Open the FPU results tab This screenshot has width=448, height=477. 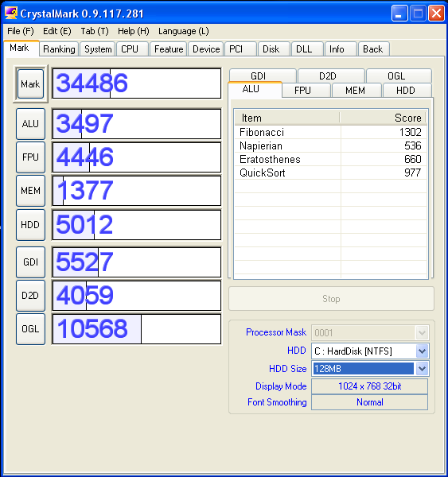306,90
